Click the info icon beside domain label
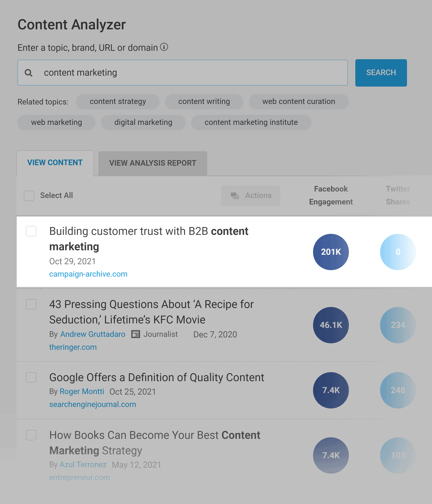 (x=164, y=47)
